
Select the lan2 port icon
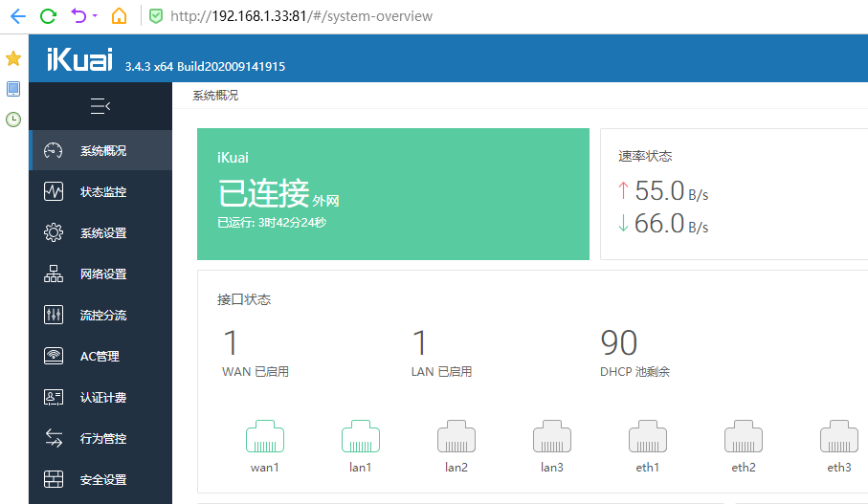click(456, 436)
